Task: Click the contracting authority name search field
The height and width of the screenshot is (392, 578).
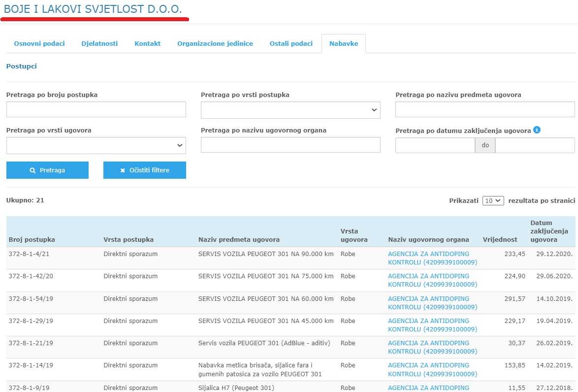Action: click(x=290, y=145)
